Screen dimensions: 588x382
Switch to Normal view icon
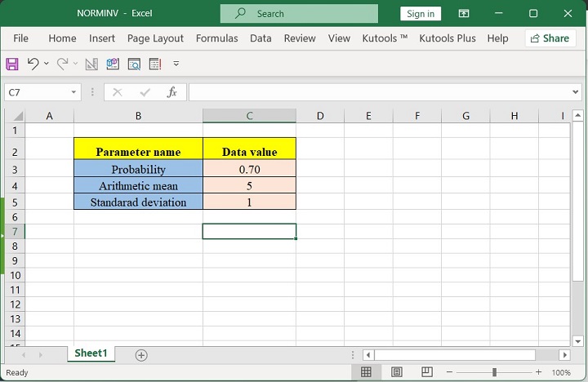click(x=366, y=372)
